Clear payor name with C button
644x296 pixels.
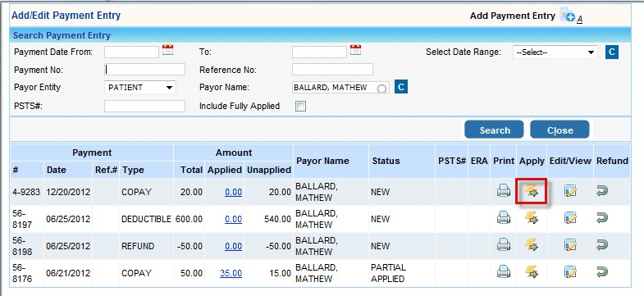[x=401, y=87]
